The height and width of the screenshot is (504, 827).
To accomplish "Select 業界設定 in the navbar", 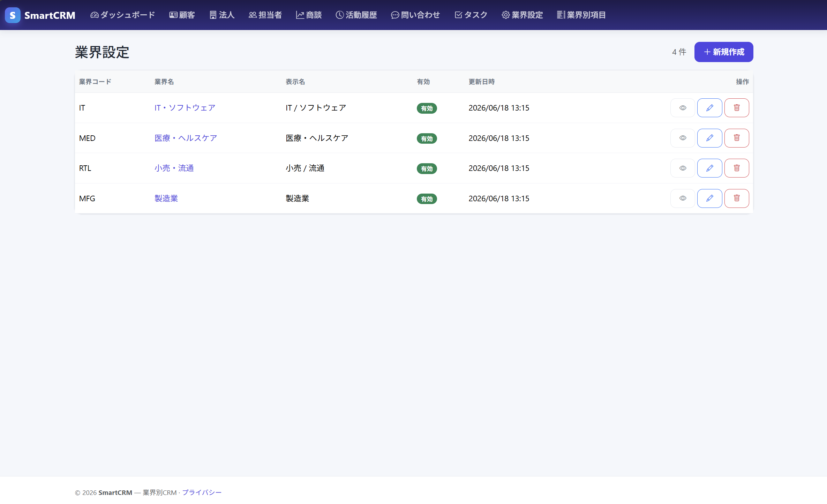I will [x=522, y=15].
